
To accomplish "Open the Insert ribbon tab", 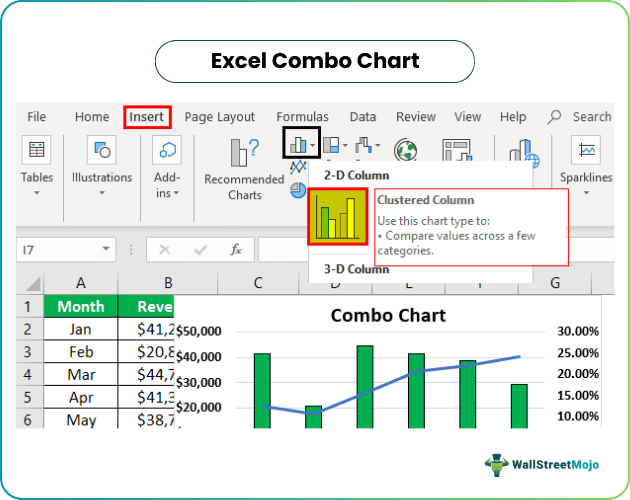I will pos(147,117).
